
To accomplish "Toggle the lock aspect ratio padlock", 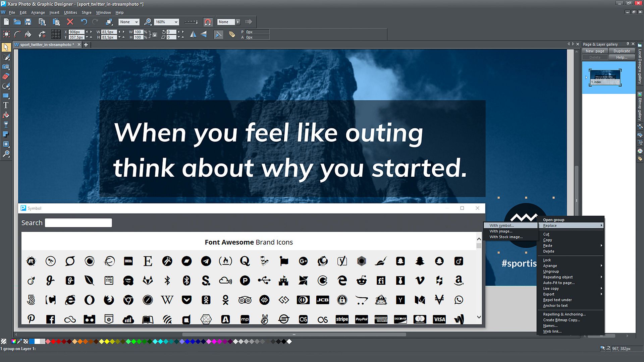I will click(154, 35).
